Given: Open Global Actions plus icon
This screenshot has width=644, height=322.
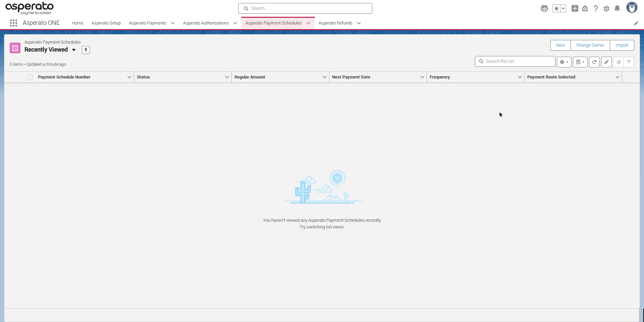Looking at the screenshot, I should coord(575,8).
